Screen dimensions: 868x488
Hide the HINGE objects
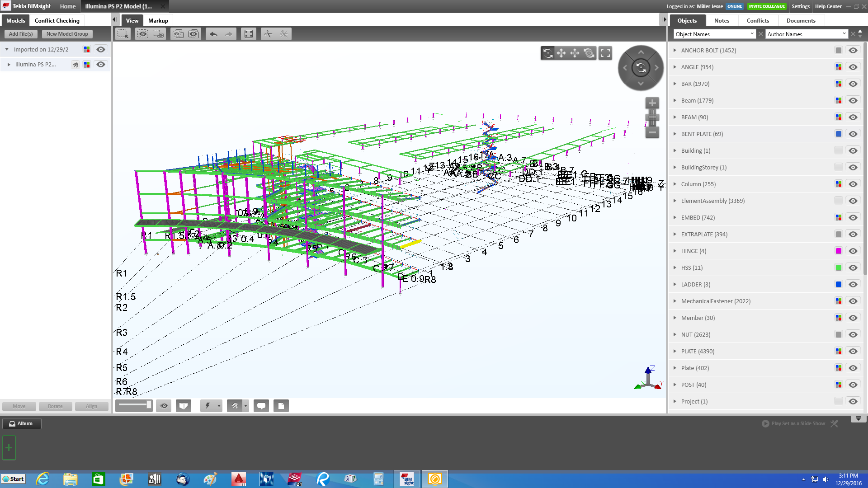point(853,251)
